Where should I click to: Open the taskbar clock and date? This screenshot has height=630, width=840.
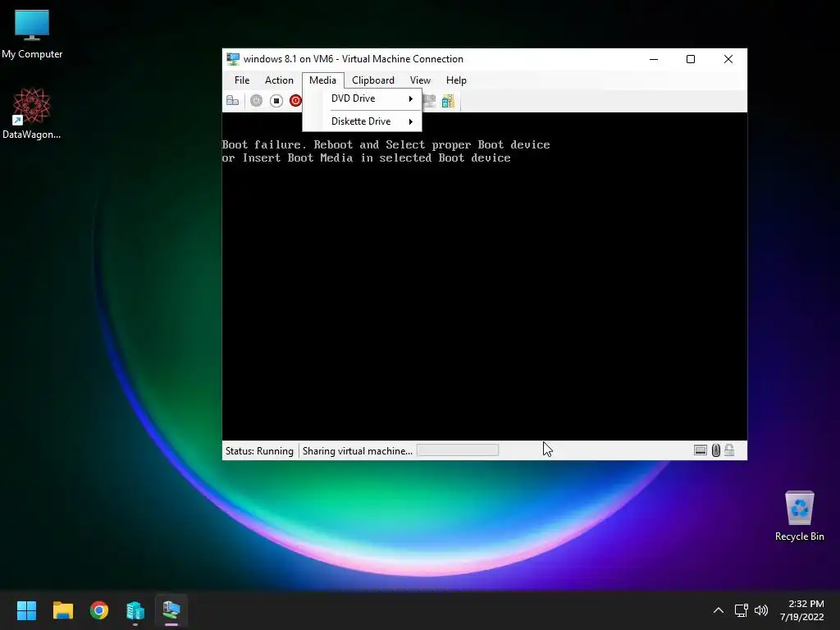802,610
